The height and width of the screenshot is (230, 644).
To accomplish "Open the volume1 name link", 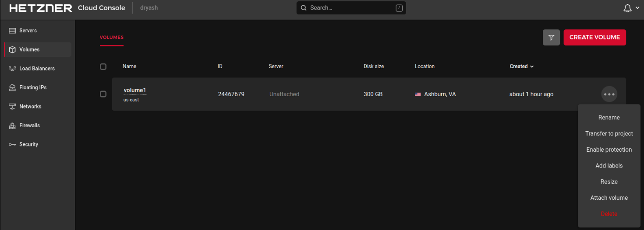I will click(134, 90).
